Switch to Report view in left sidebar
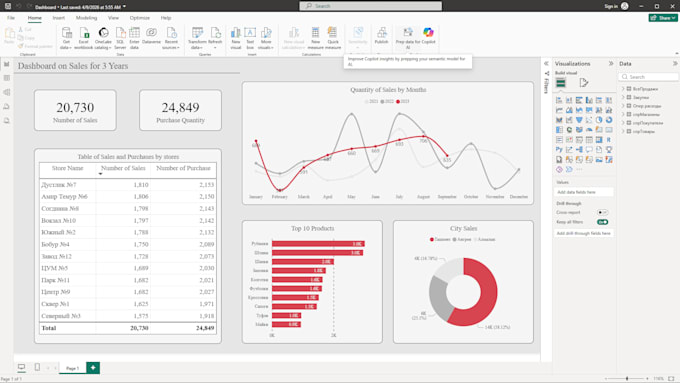 (x=7, y=64)
